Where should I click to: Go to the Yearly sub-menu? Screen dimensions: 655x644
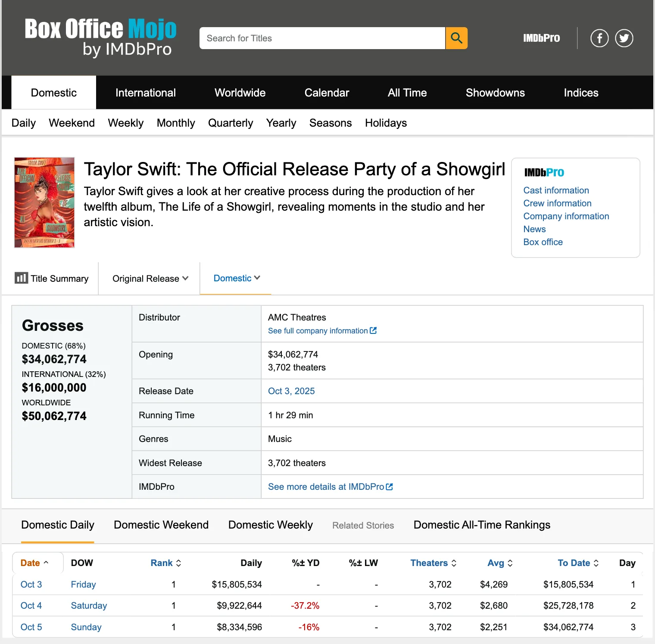pos(281,123)
